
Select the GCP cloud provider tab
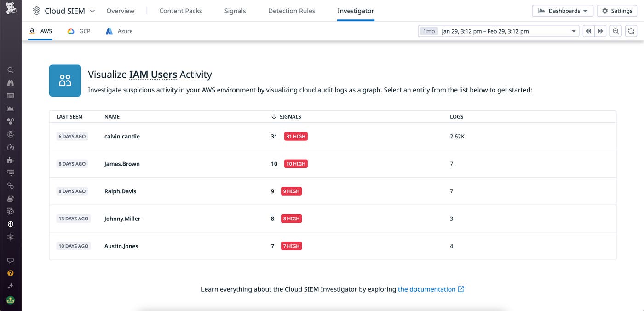coord(79,31)
